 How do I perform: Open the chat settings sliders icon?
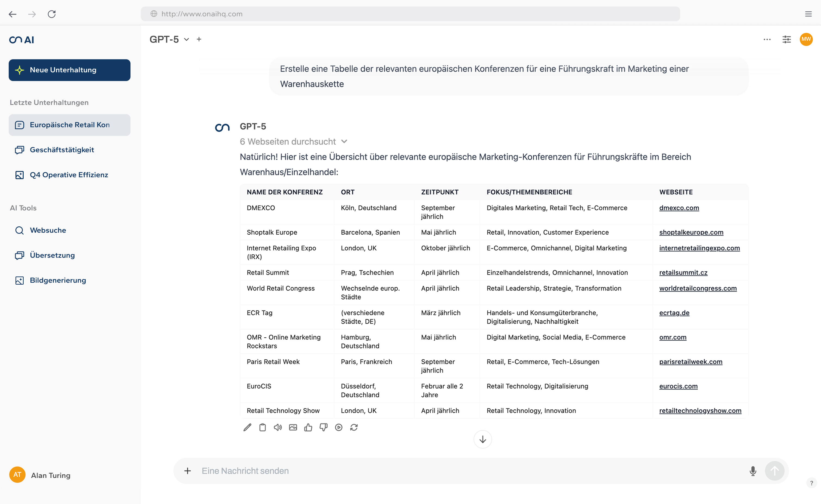[x=786, y=39]
